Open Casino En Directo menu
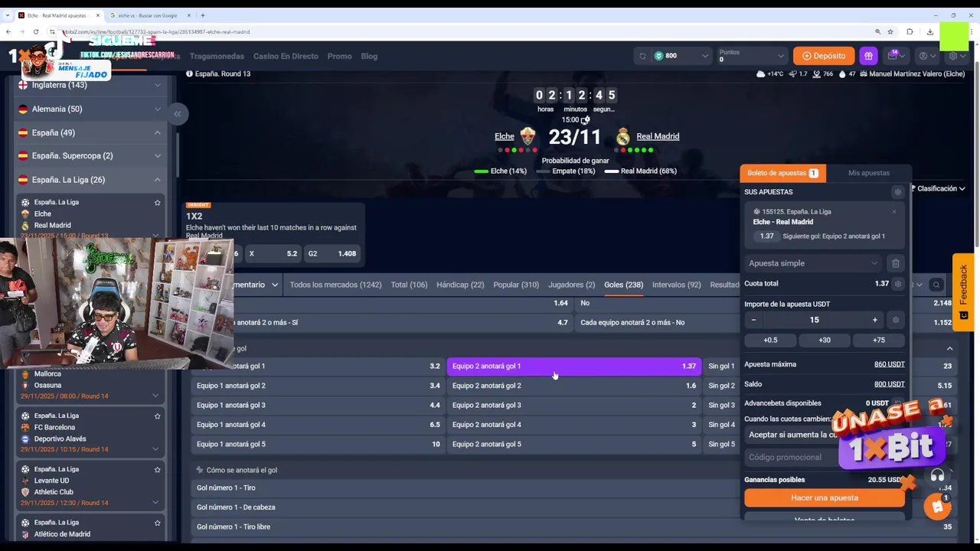The image size is (980, 551). tap(286, 56)
